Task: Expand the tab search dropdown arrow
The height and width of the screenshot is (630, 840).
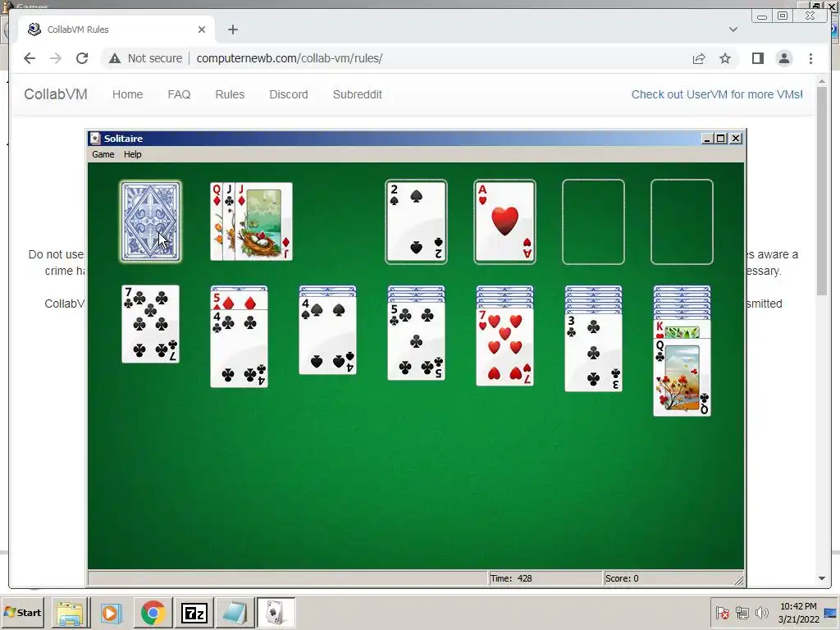Action: click(x=733, y=30)
